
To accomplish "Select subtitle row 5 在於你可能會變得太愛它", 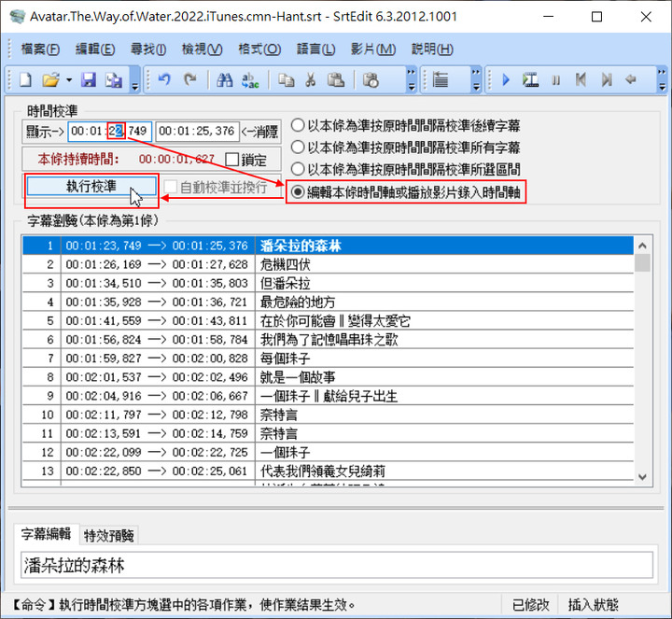I will (328, 320).
